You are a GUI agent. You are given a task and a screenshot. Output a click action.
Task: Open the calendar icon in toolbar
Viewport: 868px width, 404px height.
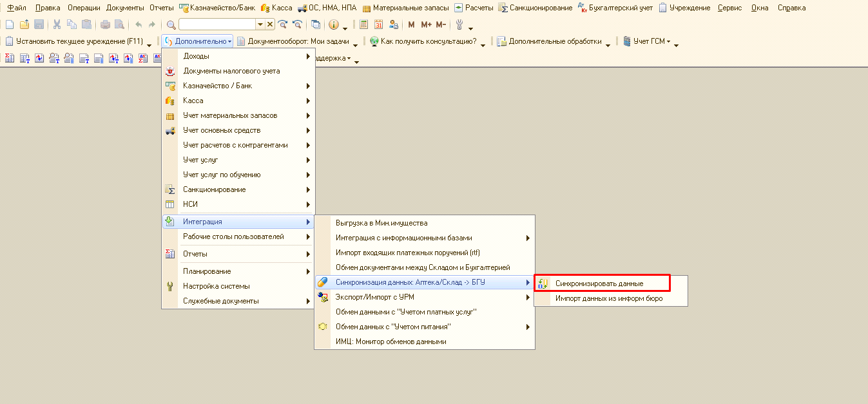click(378, 24)
